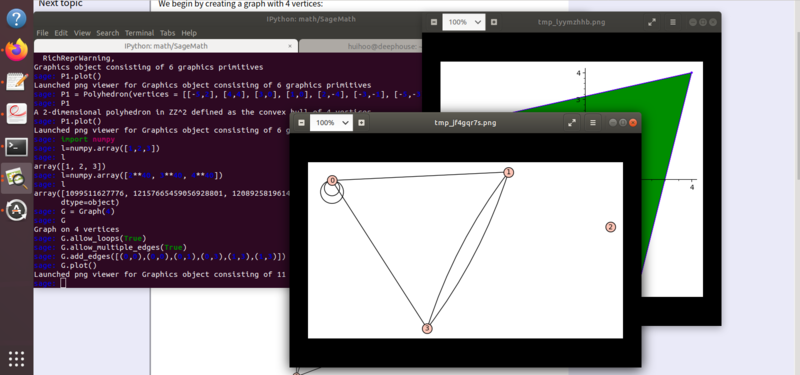Open the Text Editor dock icon
800x375 pixels.
coord(16,82)
